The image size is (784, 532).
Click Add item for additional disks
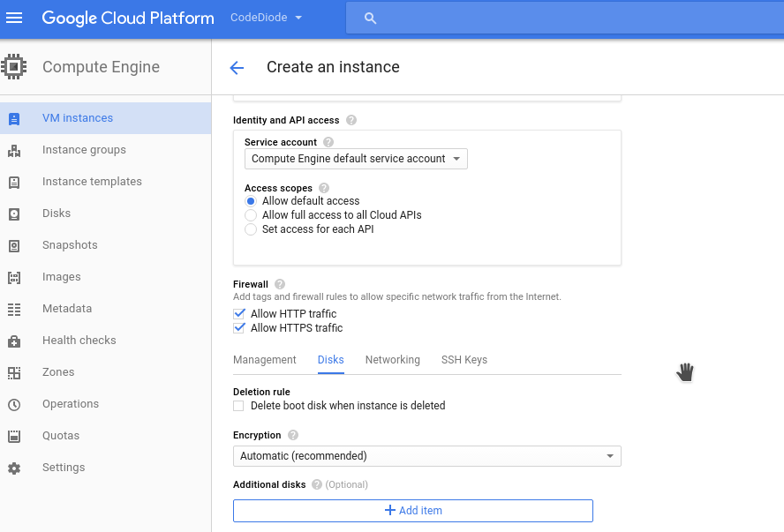point(413,511)
